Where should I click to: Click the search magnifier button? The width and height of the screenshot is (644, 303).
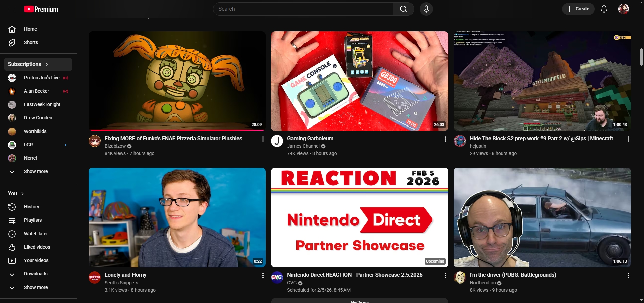point(403,9)
